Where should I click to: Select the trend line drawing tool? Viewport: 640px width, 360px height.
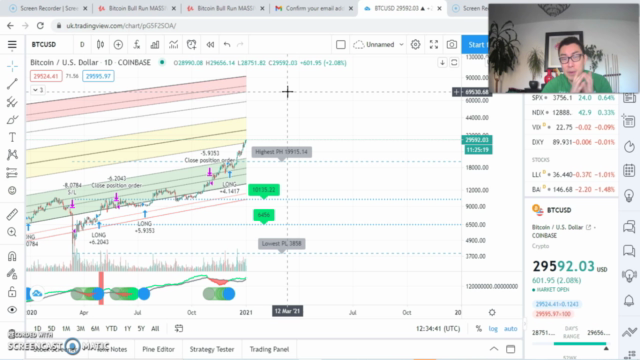[x=12, y=84]
